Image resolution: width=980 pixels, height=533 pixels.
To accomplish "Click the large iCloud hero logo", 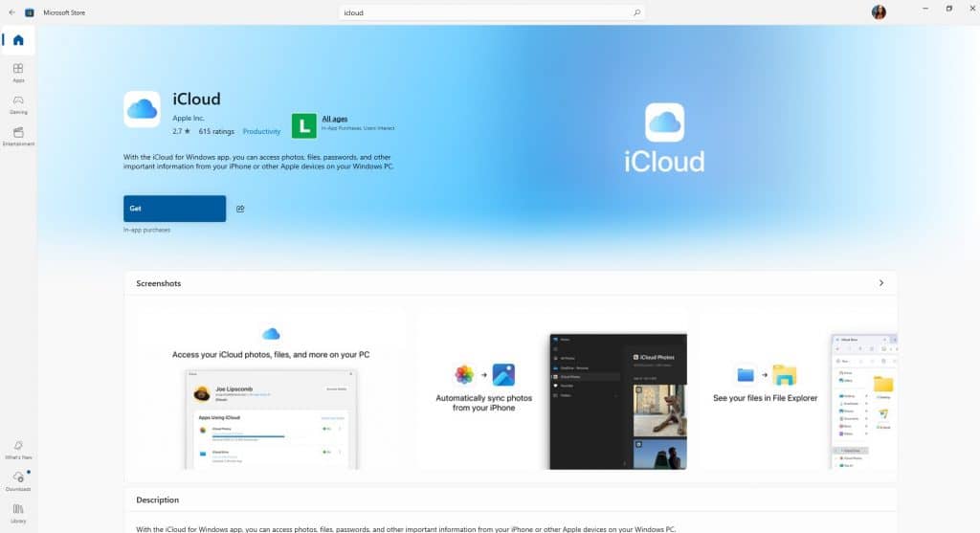I will coord(664,138).
